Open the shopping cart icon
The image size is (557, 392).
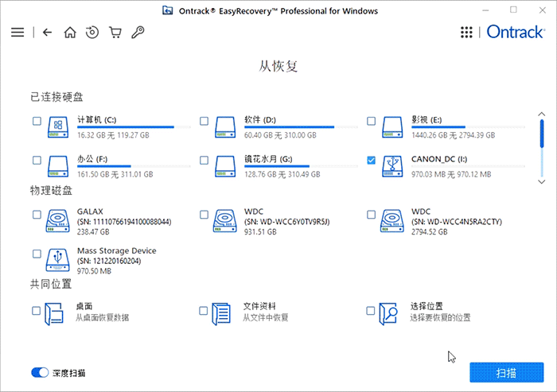(x=115, y=33)
